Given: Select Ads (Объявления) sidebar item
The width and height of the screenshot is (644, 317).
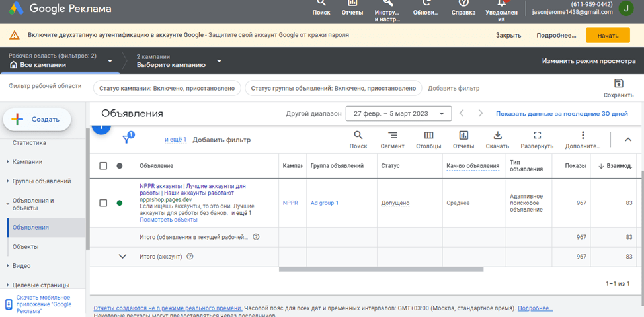Looking at the screenshot, I should [46, 228].
